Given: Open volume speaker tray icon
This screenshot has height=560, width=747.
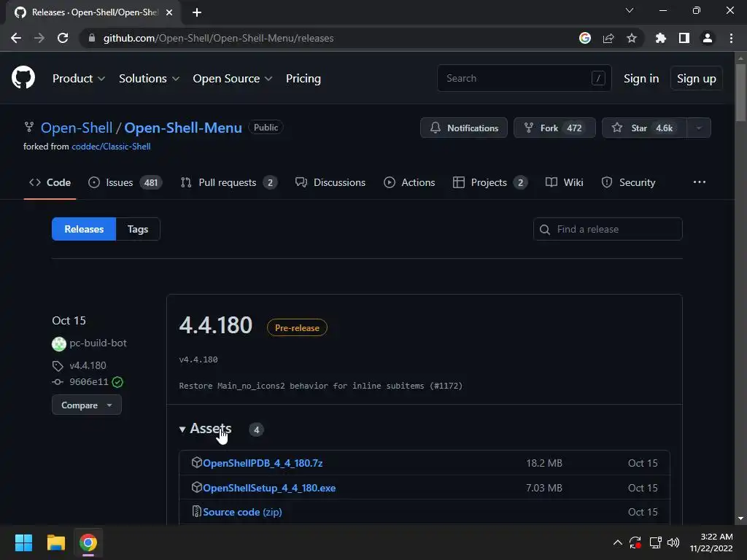Looking at the screenshot, I should pyautogui.click(x=673, y=542).
